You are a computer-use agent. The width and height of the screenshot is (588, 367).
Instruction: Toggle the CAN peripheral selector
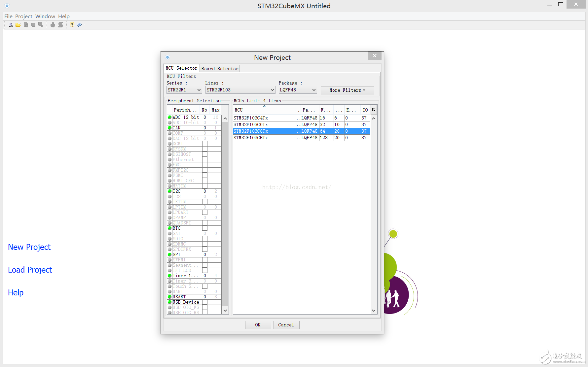(169, 128)
